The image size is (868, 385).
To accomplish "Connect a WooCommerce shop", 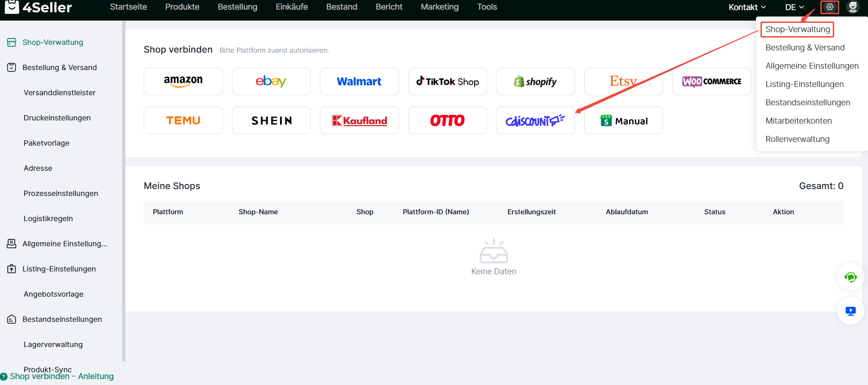I will (712, 81).
